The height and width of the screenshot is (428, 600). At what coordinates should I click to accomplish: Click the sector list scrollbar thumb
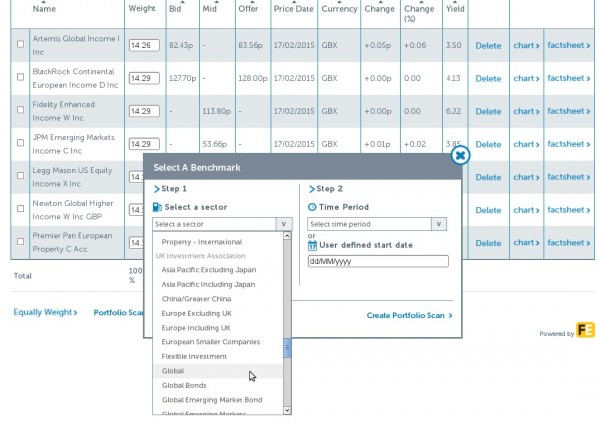(287, 348)
